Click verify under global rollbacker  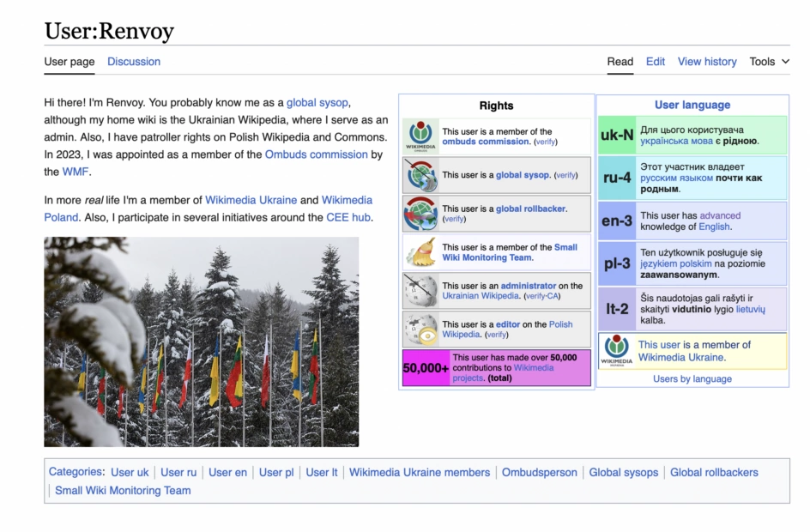[x=454, y=219]
